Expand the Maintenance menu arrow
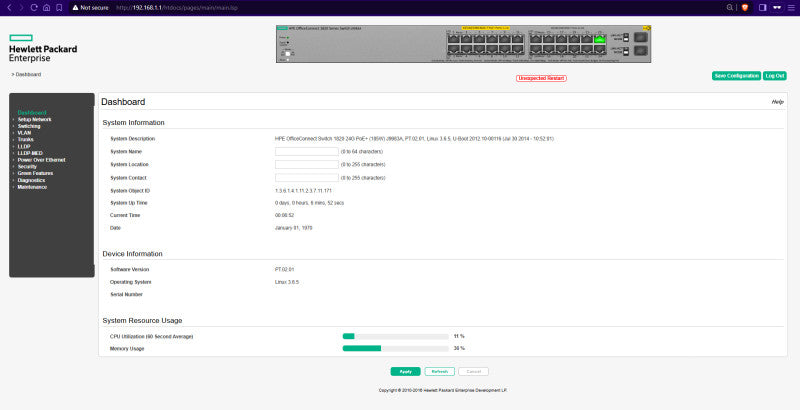 (13, 187)
